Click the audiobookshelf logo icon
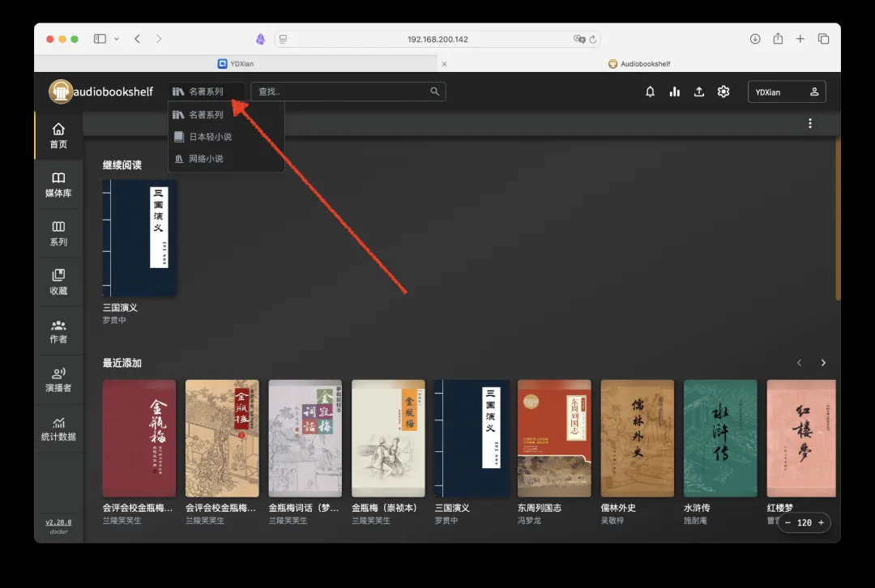The width and height of the screenshot is (875, 588). pyautogui.click(x=61, y=92)
